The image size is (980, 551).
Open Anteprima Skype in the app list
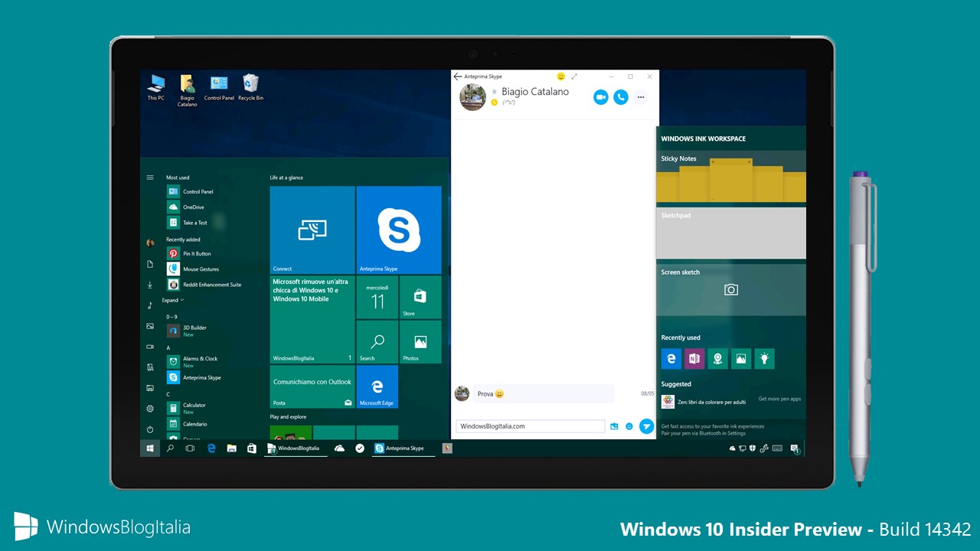(194, 377)
